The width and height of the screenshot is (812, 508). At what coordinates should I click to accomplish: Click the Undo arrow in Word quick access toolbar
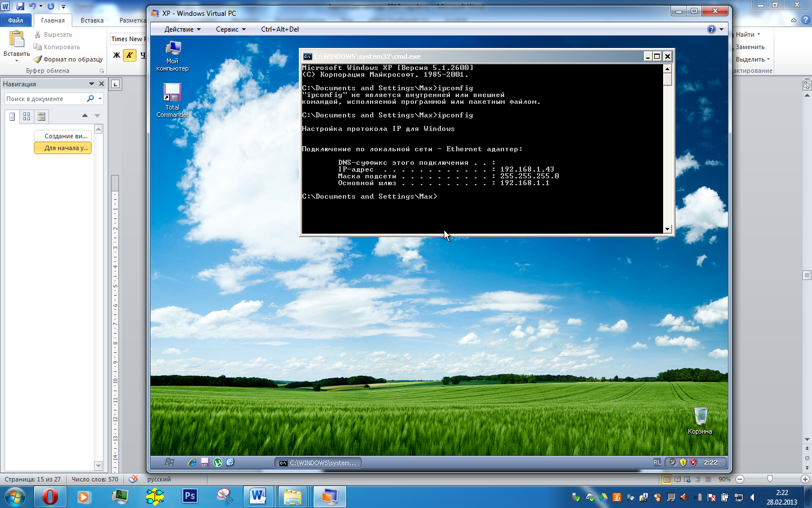[32, 6]
